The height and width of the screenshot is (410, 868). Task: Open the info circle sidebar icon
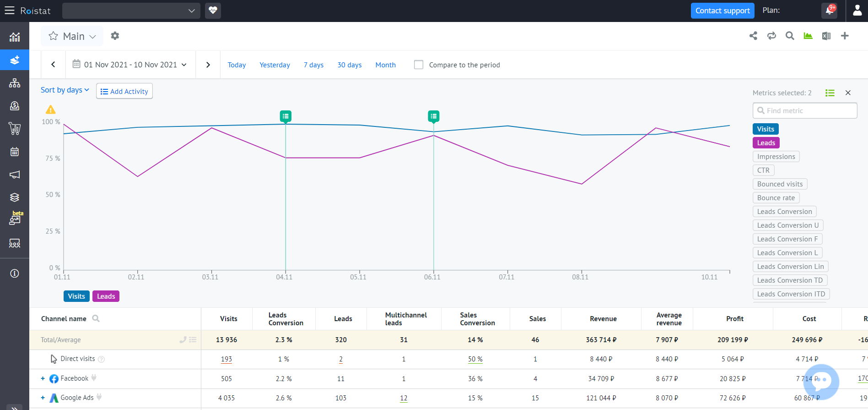15,273
